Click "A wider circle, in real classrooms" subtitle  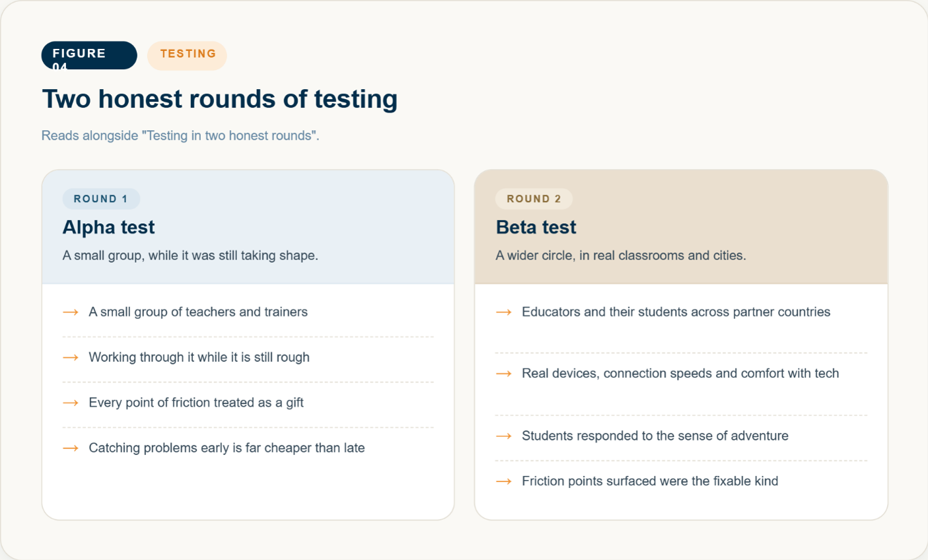pos(621,256)
